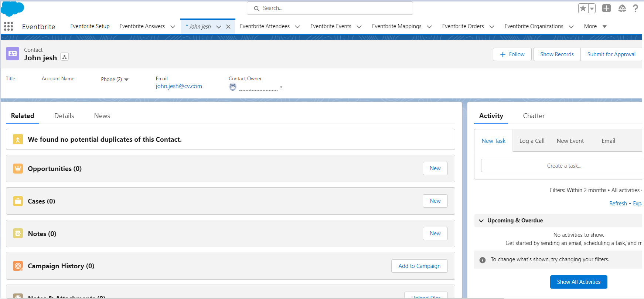Click the Show All Activities button
Viewport: 644px width, 299px height.
(x=579, y=282)
